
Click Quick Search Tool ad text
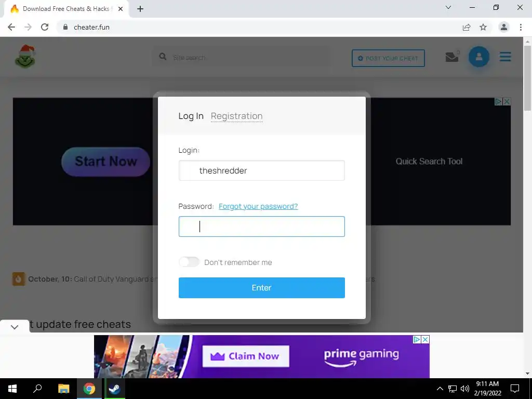tap(429, 162)
